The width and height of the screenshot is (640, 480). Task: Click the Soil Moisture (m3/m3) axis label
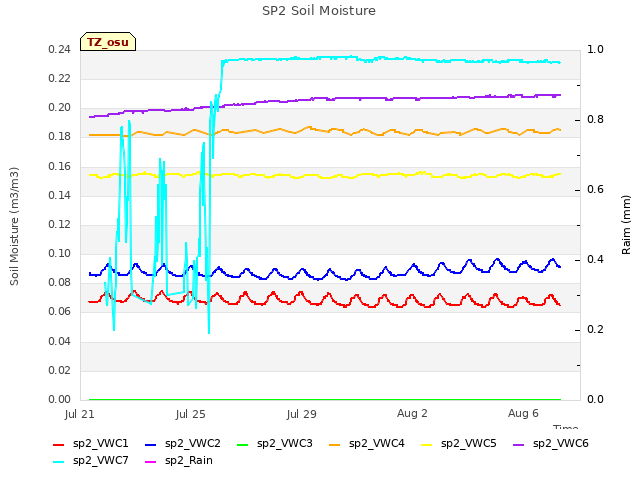pos(14,226)
